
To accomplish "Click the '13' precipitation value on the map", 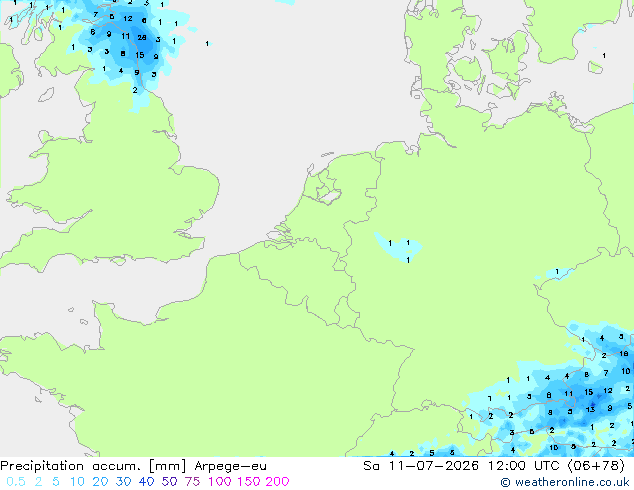I will pos(590,410).
